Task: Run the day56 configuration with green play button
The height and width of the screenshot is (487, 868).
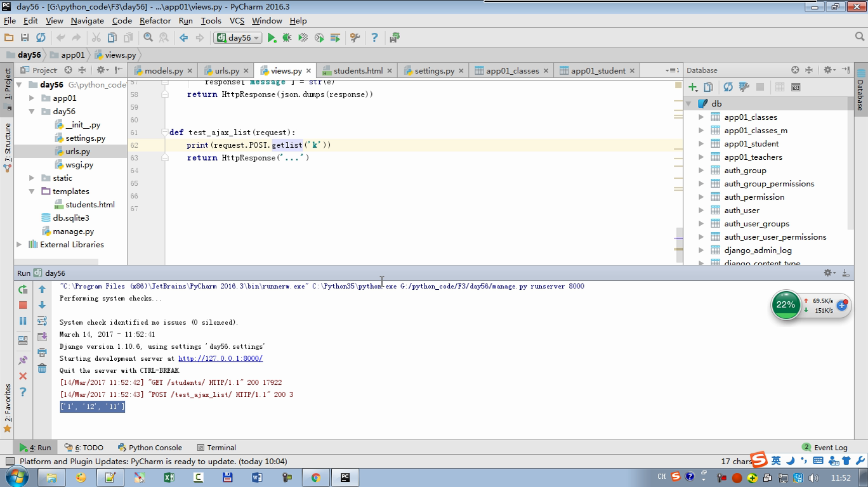Action: pos(272,38)
